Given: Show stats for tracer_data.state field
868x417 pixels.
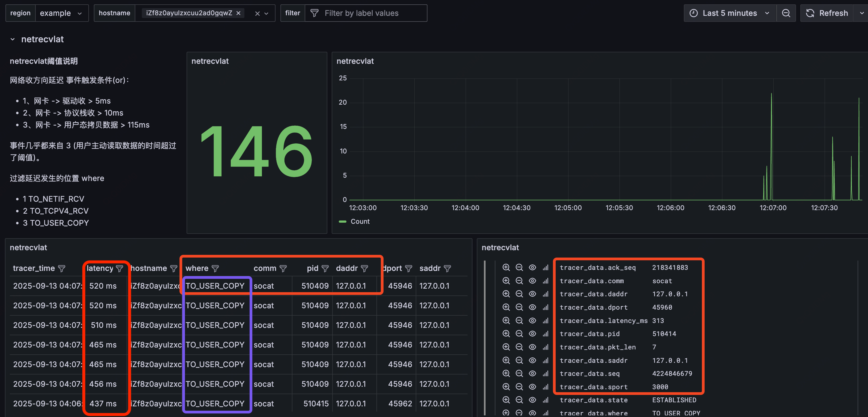Looking at the screenshot, I should tap(546, 400).
